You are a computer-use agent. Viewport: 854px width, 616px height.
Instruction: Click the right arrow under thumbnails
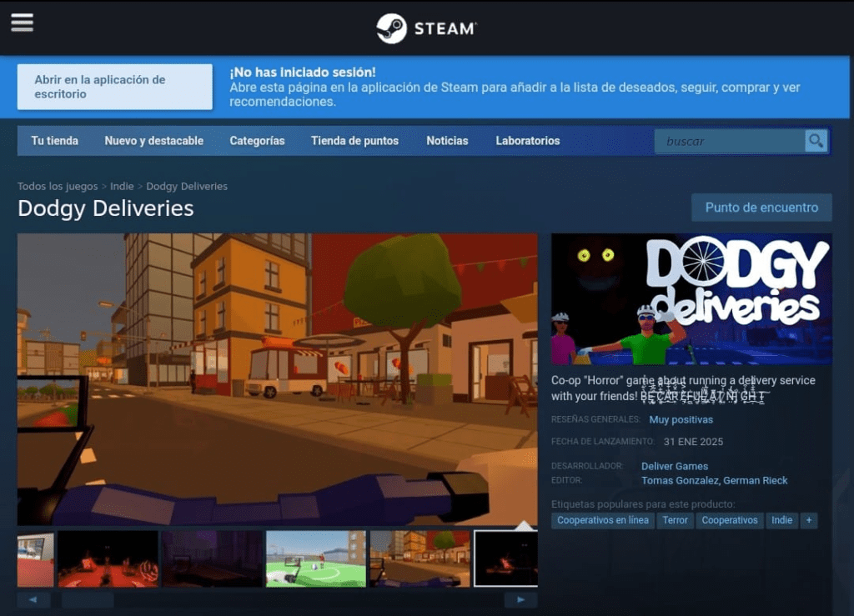point(520,599)
